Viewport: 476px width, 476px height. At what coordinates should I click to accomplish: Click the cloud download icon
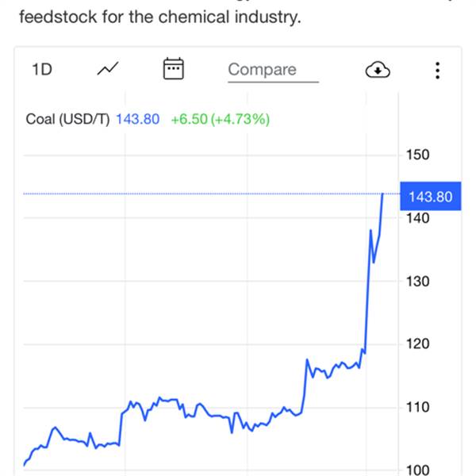point(378,70)
